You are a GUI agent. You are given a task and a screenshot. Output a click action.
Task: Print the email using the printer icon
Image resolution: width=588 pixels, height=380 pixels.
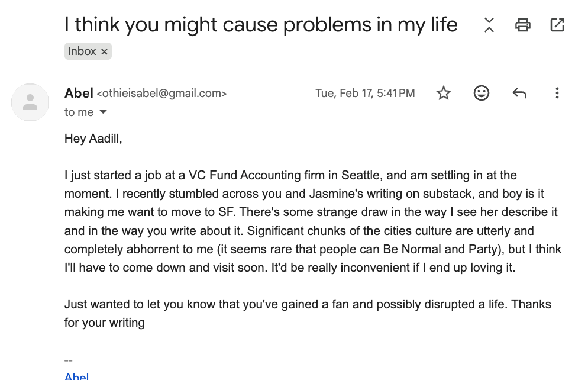pos(523,25)
